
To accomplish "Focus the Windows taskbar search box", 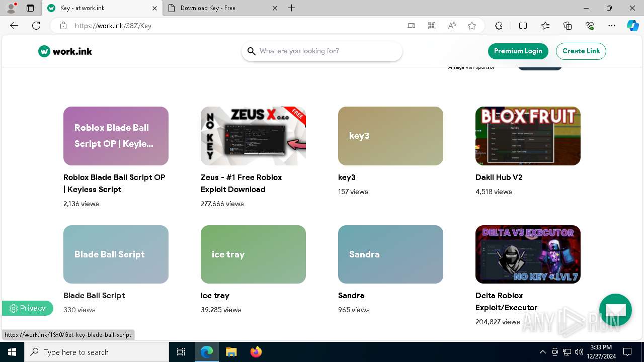I will (x=97, y=352).
